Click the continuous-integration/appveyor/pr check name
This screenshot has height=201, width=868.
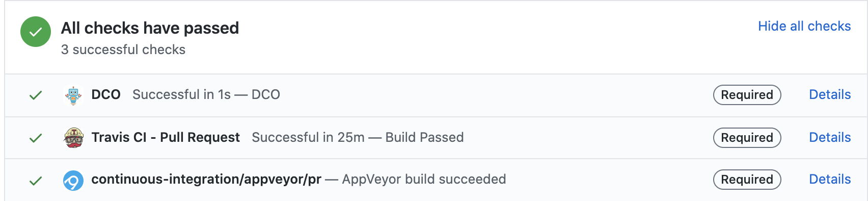206,180
